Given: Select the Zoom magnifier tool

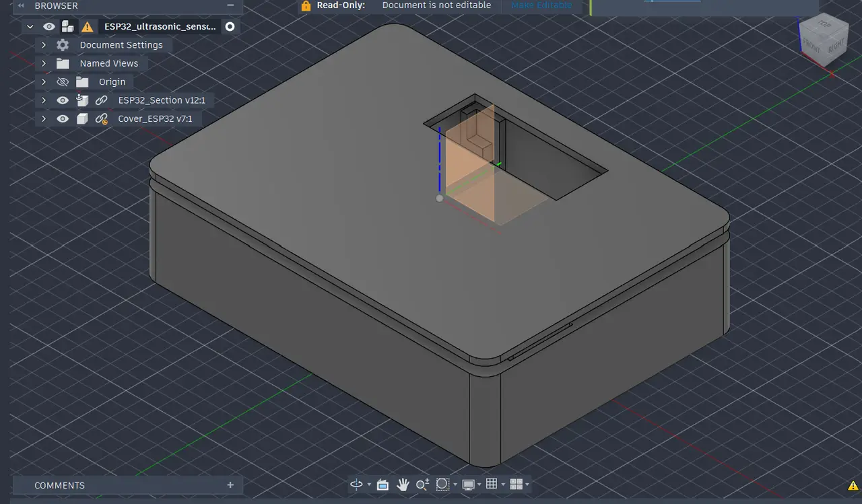Looking at the screenshot, I should (422, 484).
